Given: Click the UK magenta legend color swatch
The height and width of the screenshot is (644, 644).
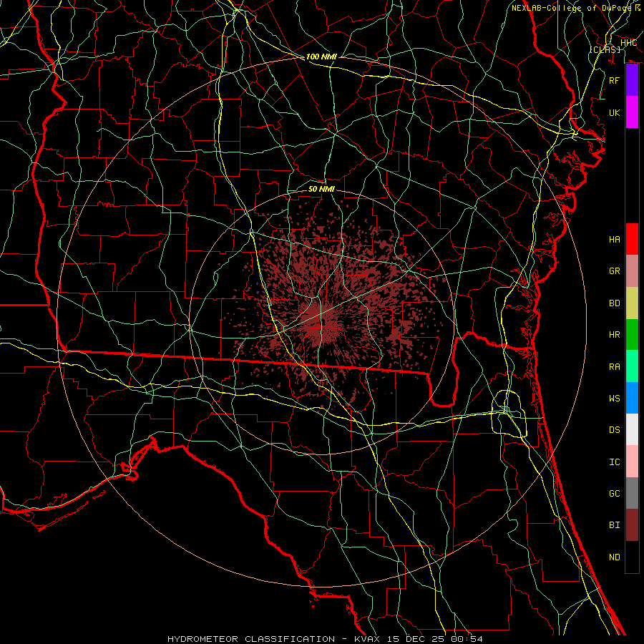Looking at the screenshot, I should tap(632, 112).
